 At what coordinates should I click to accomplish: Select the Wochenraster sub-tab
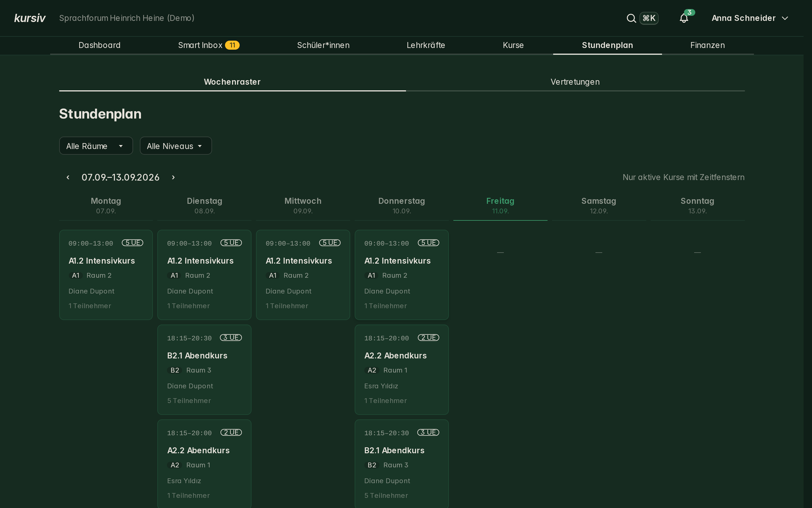(232, 82)
